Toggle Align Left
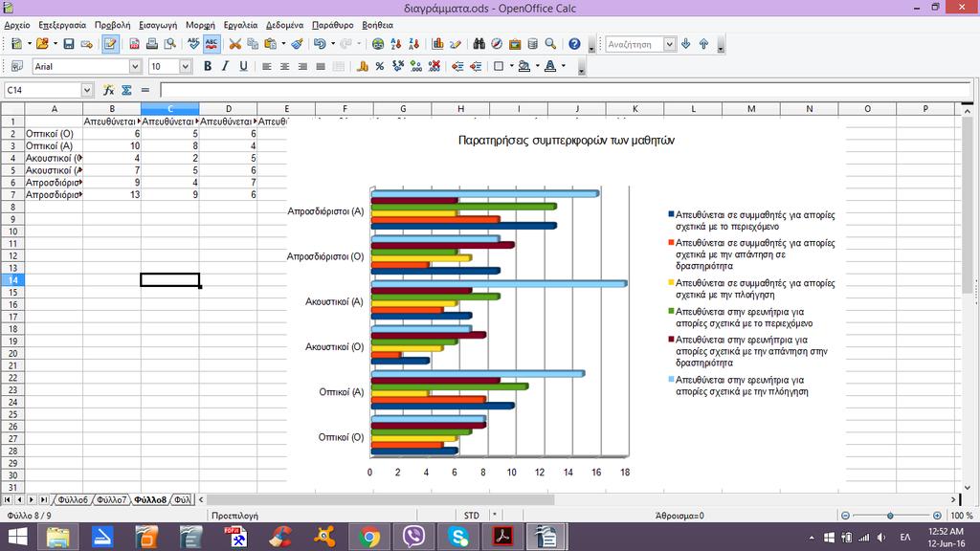 (x=267, y=66)
